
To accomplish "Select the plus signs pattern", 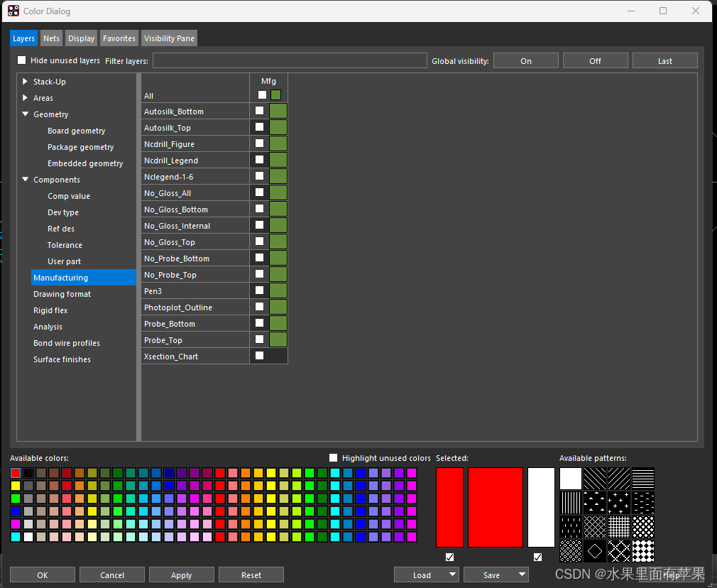I will coord(619,503).
